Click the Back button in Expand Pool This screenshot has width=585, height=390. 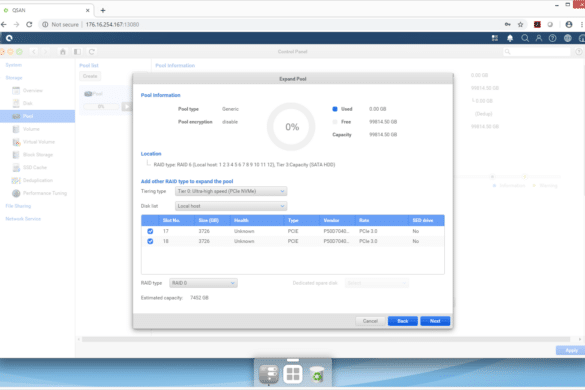point(403,321)
